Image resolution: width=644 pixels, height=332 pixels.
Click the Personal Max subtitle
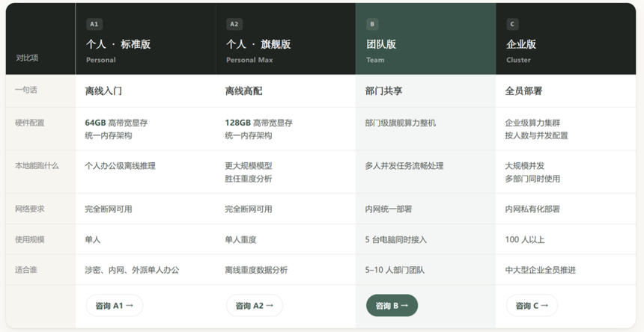[249, 60]
